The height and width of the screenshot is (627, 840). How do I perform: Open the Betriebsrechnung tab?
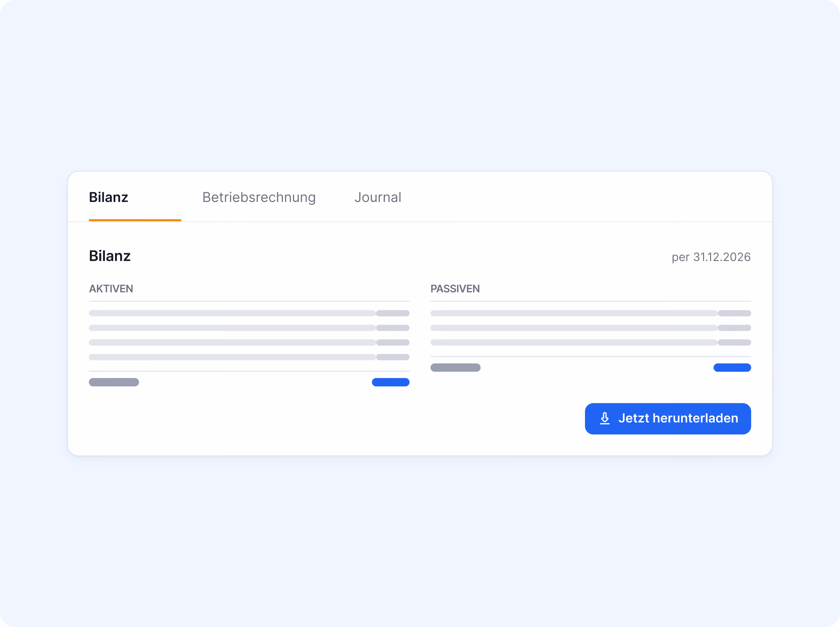(x=259, y=198)
